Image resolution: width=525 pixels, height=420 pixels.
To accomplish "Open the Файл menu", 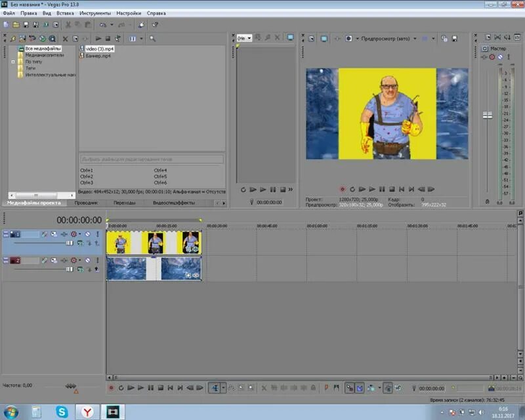I will (x=9, y=13).
